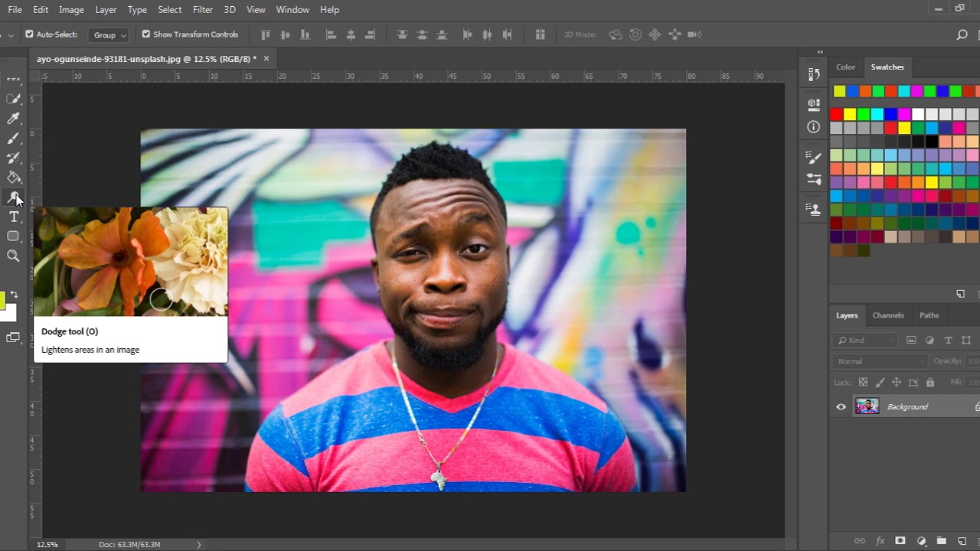
Task: Collapse panels with double-arrow icon
Action: pyautogui.click(x=820, y=52)
